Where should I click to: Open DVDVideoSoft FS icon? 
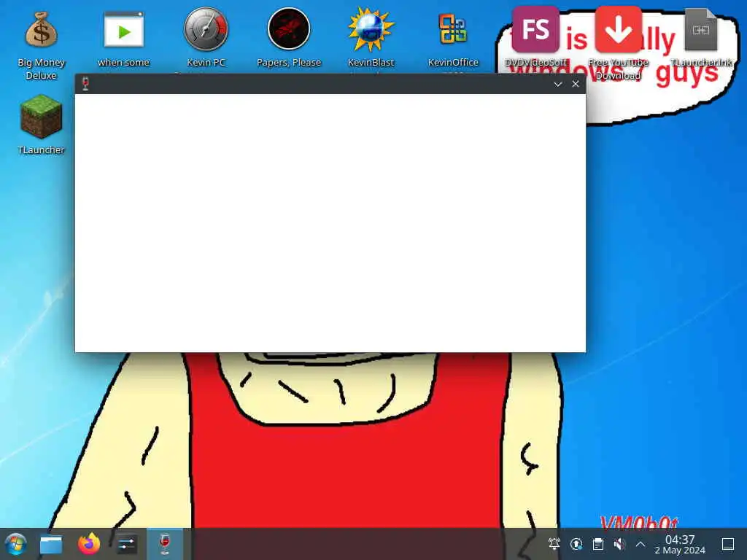(535, 29)
